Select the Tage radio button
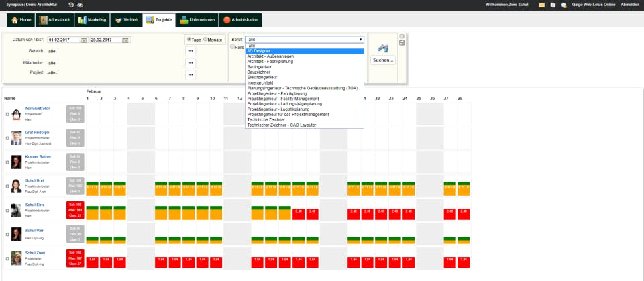Image resolution: width=644 pixels, height=281 pixels. tap(189, 40)
